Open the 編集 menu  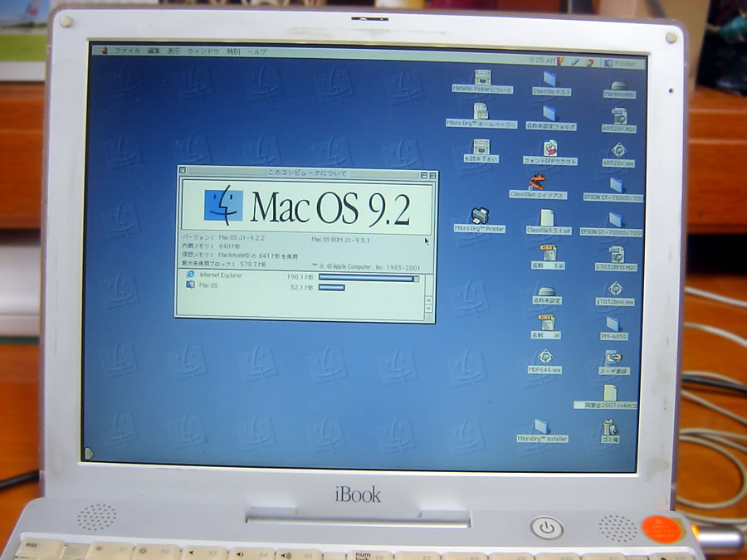pyautogui.click(x=154, y=51)
